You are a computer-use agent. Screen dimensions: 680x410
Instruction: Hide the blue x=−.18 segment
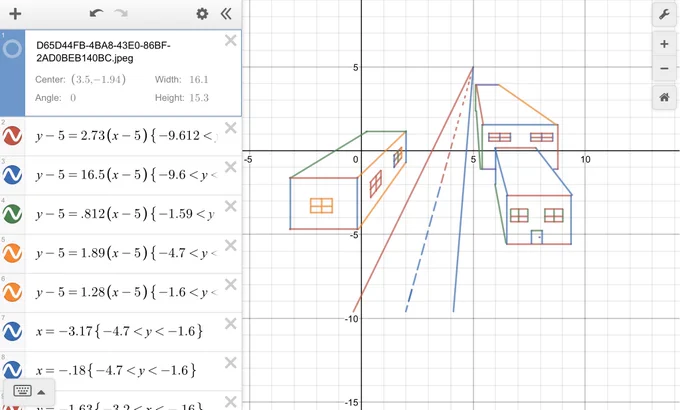pyautogui.click(x=12, y=370)
